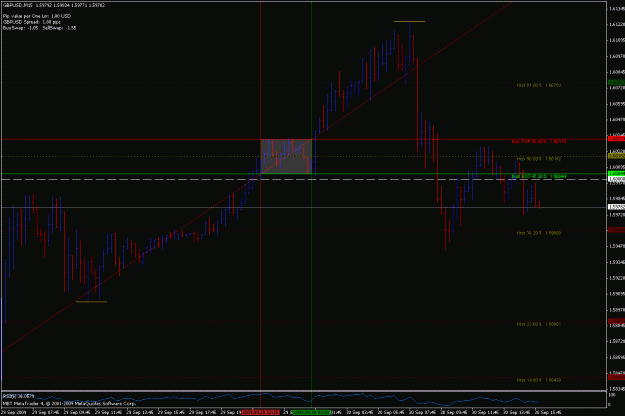
Task: Click the MetaQuotes Software Corp. copyright text
Action: [69, 404]
